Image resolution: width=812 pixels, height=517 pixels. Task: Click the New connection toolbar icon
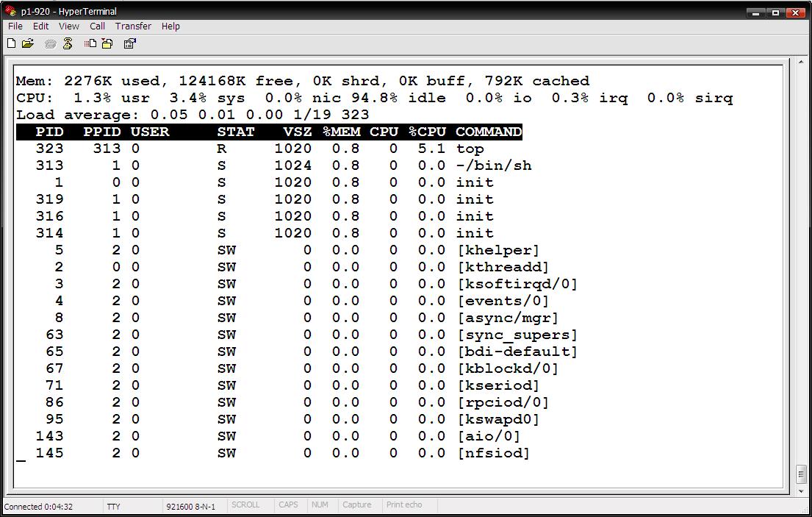coord(11,43)
